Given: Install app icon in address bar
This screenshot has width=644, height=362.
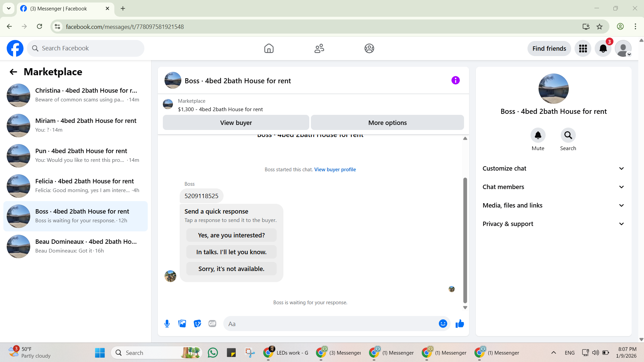Looking at the screenshot, I should click(586, 27).
